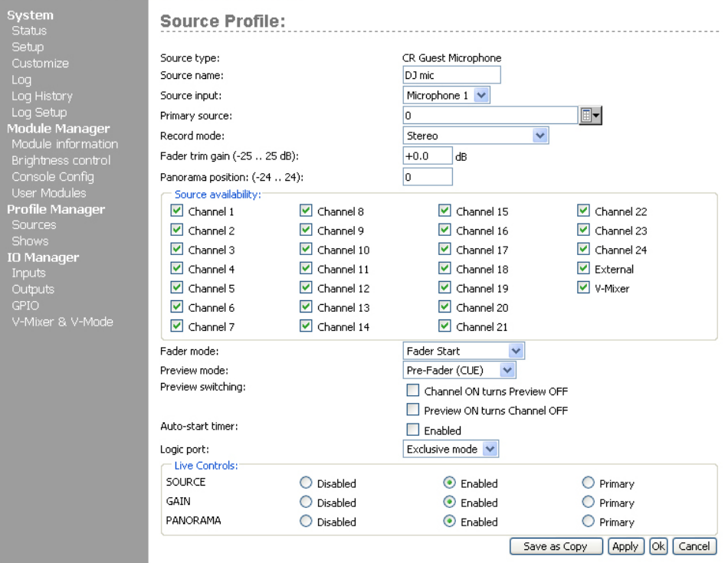
Task: Go to Log History in sidebar
Action: (42, 96)
